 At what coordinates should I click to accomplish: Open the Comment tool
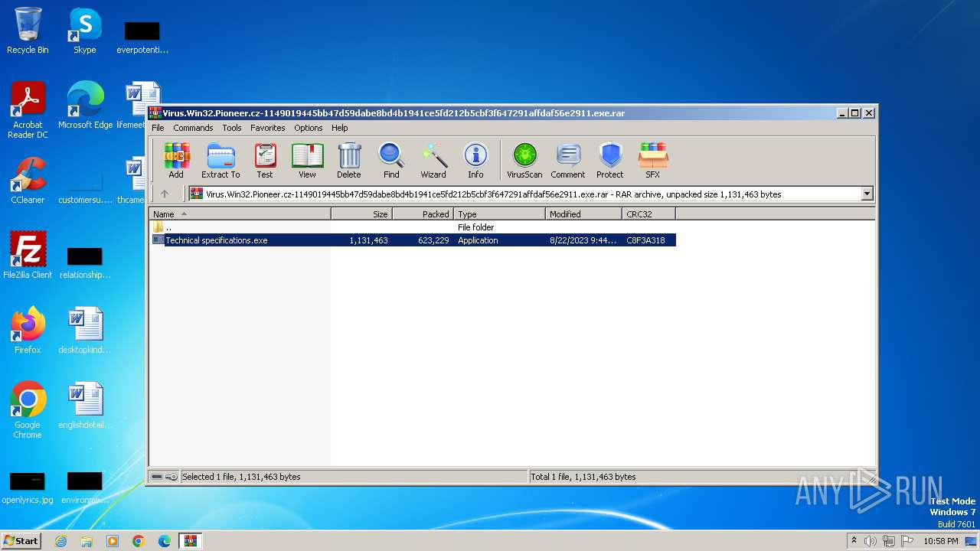tap(568, 161)
